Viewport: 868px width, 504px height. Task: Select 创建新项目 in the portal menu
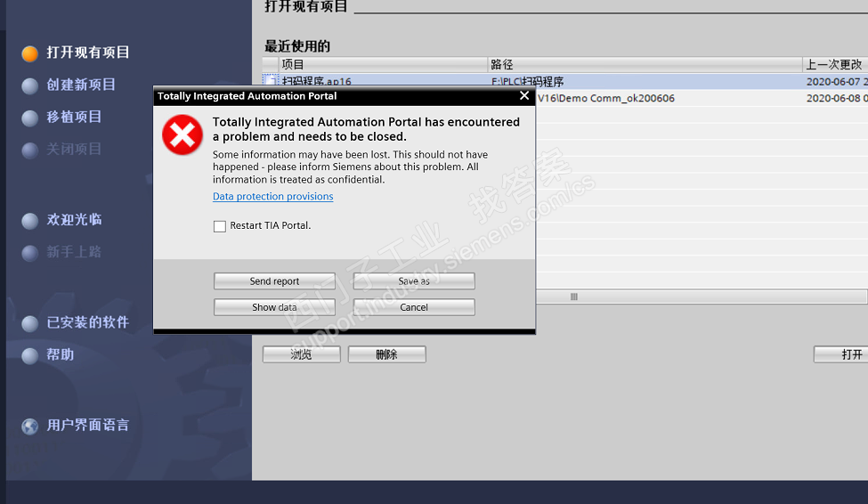click(81, 85)
